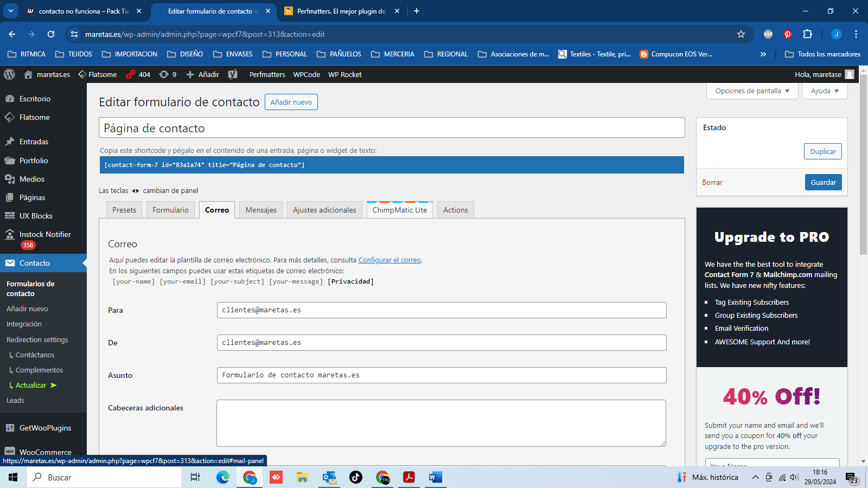Open WP Rocket admin bar menu
Viewport: 868px width, 488px height.
(x=344, y=74)
